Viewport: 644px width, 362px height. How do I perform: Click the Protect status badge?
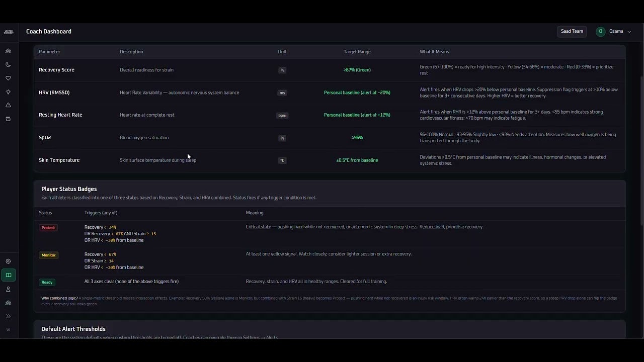point(48,228)
